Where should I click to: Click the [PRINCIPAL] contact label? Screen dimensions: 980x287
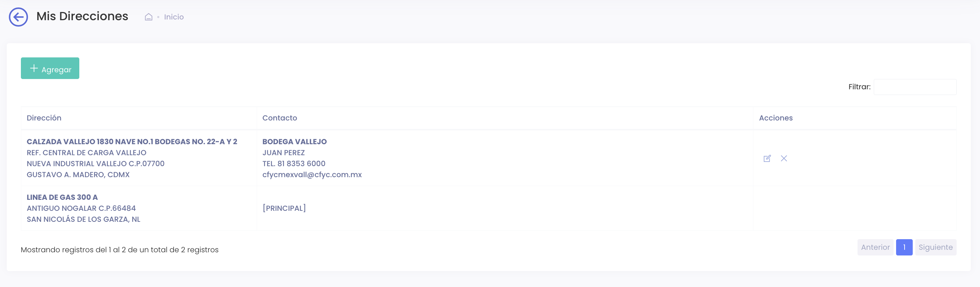point(284,208)
